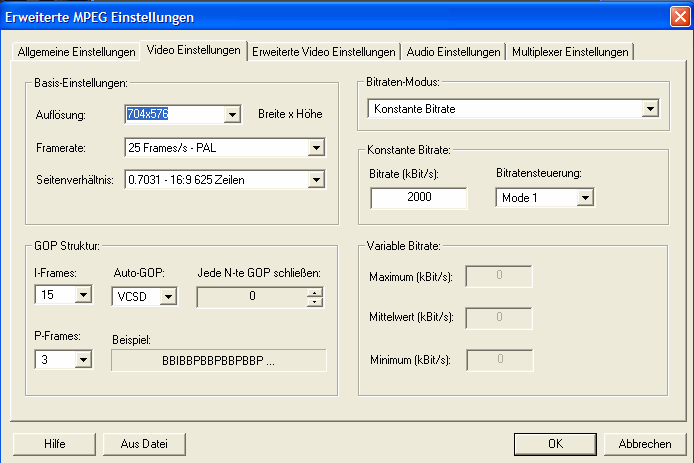The width and height of the screenshot is (694, 463).
Task: Decrease the N-te GOP value with down arrow
Action: (316, 300)
